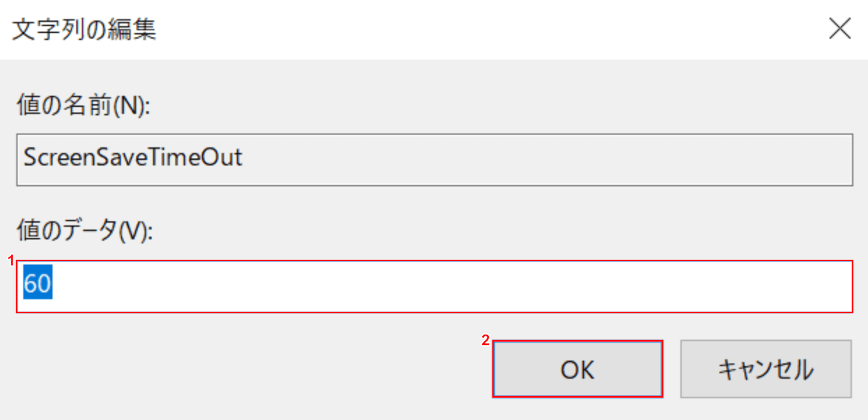Close the 文字列の編集 dialog
Image resolution: width=868 pixels, height=420 pixels.
(x=840, y=30)
